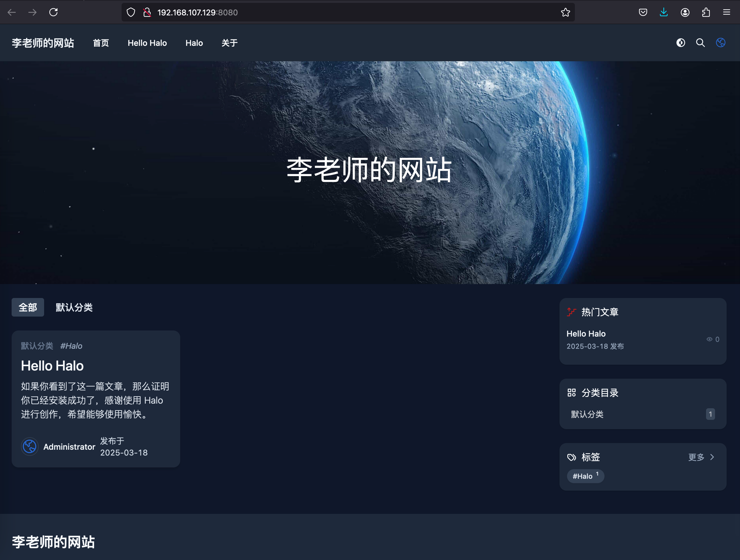Switch to the 默认分类 tab

(x=74, y=307)
